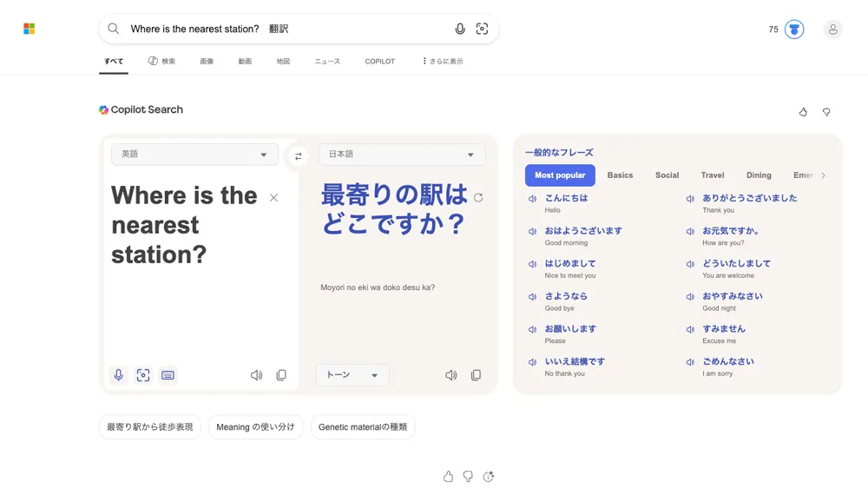Play audio for おはようございます
Viewport: 868px width, 489px height.
[x=533, y=231]
